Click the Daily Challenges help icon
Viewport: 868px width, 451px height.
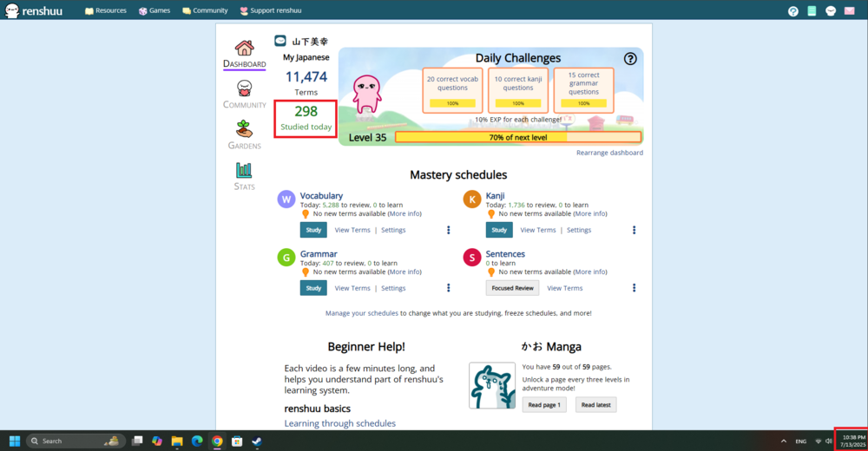pos(630,59)
